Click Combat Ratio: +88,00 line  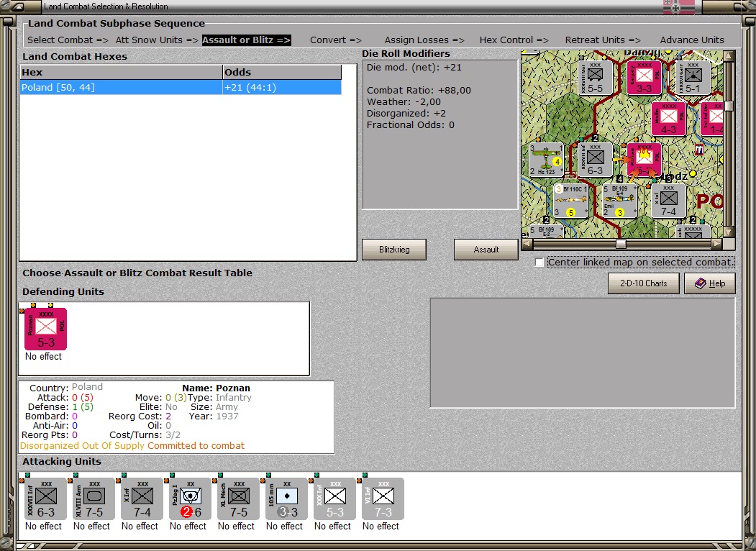tap(419, 91)
